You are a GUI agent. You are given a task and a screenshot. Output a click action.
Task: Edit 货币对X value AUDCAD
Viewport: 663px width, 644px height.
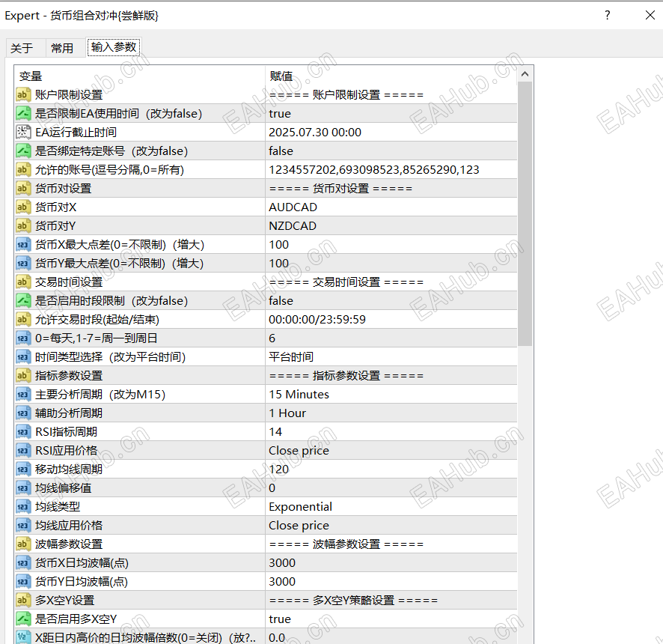[x=391, y=207]
